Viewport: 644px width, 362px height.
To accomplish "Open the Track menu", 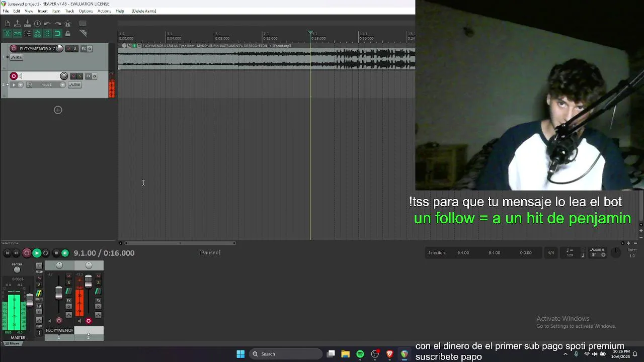I will 69,11.
